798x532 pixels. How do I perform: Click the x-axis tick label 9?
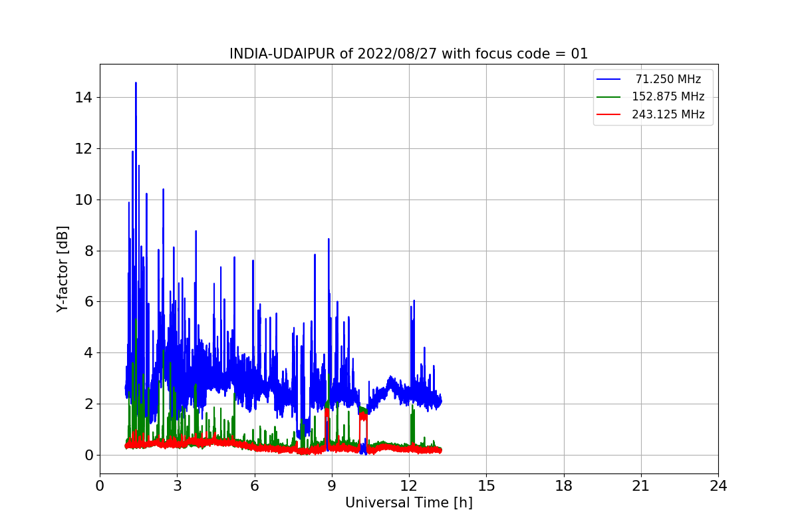pos(332,485)
